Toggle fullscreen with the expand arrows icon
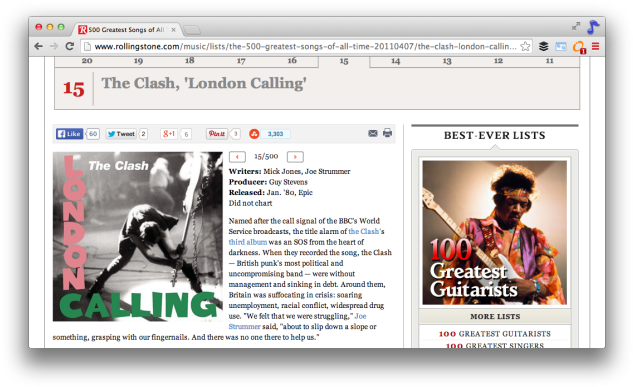Viewport: 633px width, 387px height. pos(576,26)
